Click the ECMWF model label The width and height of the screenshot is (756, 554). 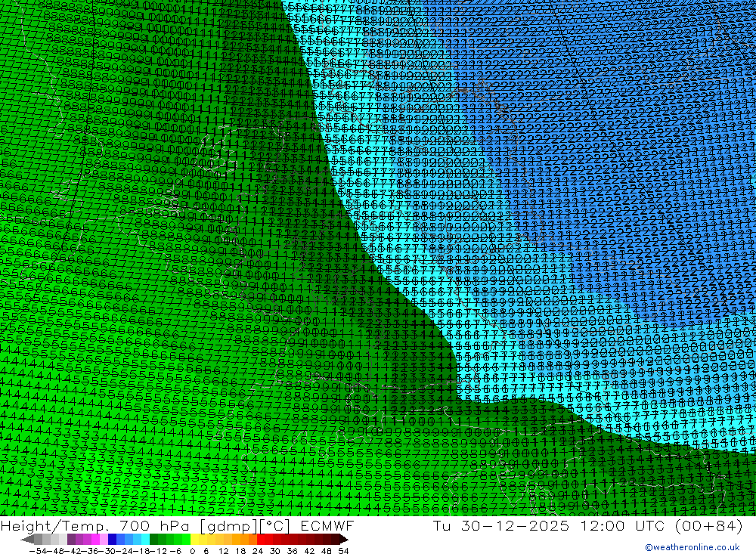pos(327,526)
